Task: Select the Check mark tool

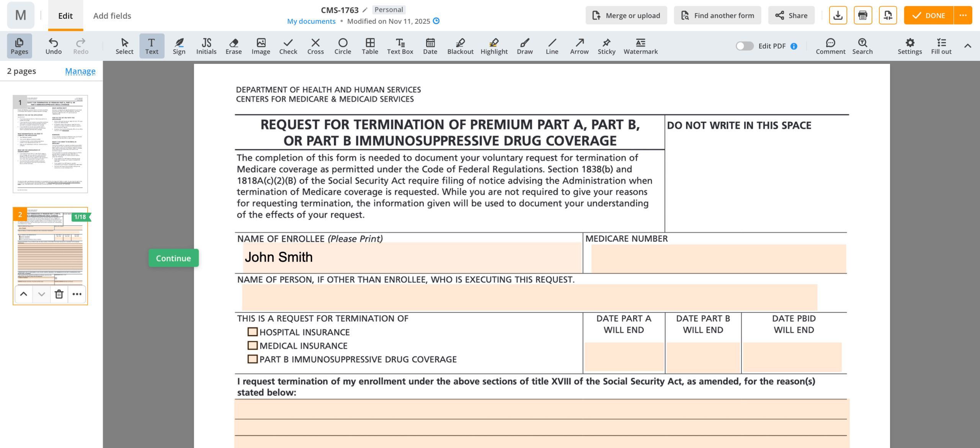Action: tap(288, 46)
